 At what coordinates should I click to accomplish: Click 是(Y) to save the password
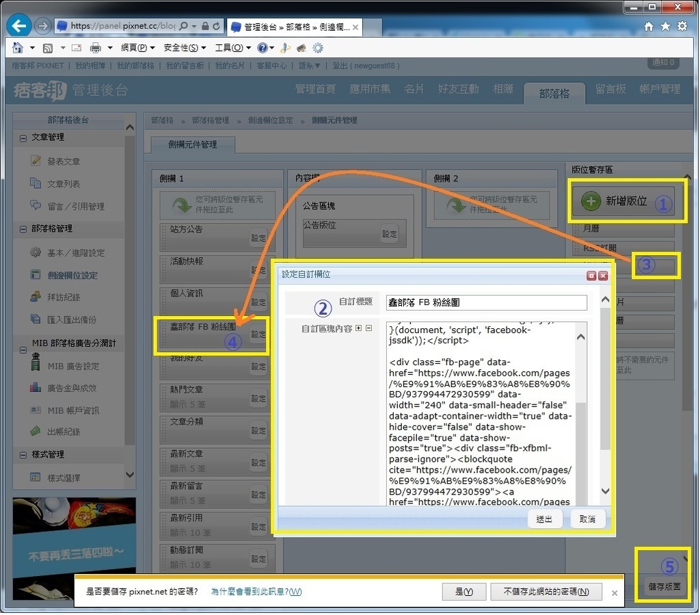coord(464,592)
